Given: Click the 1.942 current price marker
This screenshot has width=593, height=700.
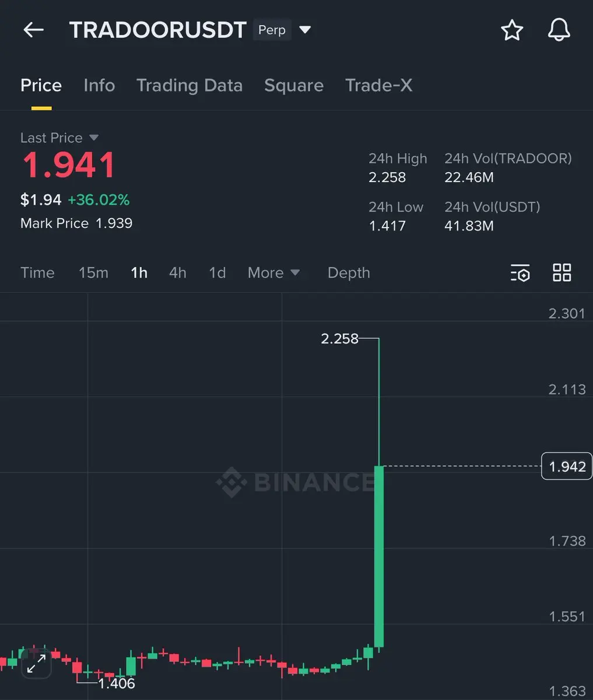Looking at the screenshot, I should coord(567,467).
